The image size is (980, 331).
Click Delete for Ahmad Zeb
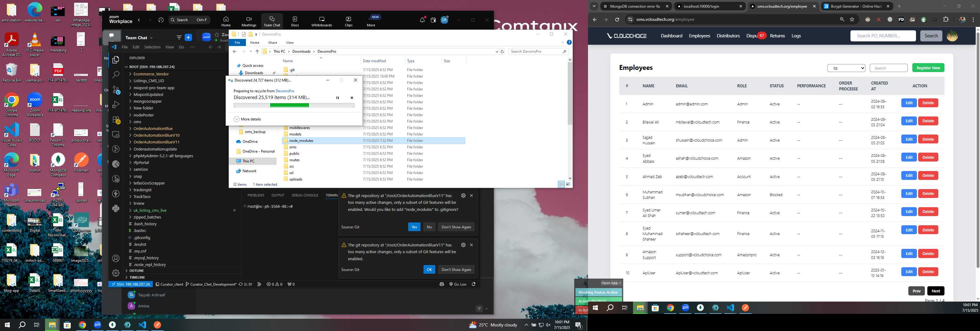pos(928,176)
